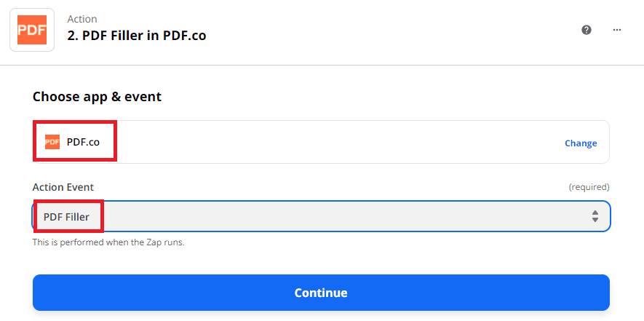This screenshot has width=644, height=321.
Task: Click the down arrow on Action Event selector
Action: (x=595, y=220)
